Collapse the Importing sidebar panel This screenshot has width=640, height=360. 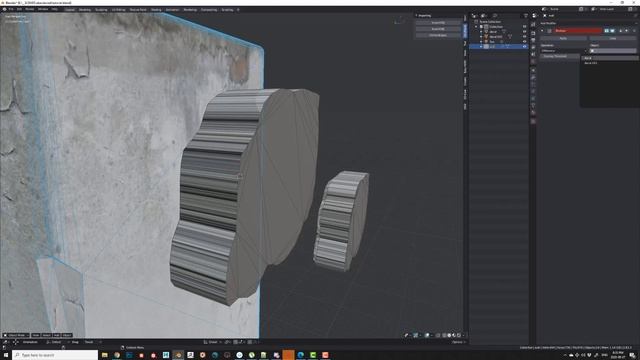pyautogui.click(x=417, y=16)
